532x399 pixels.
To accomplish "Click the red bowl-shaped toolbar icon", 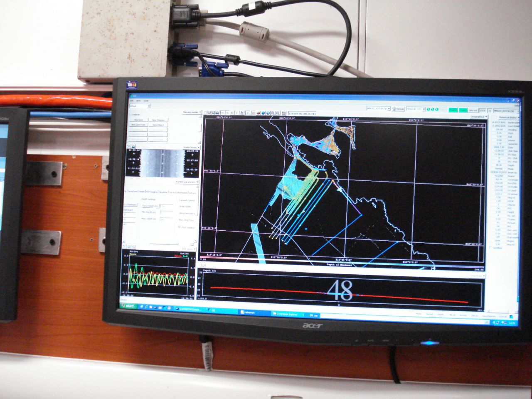I will tap(258, 113).
